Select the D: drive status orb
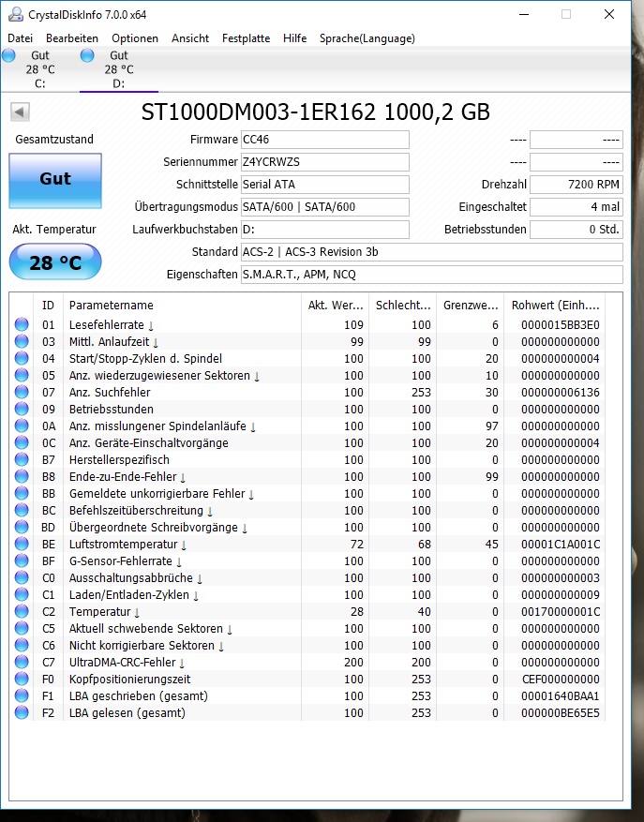The width and height of the screenshot is (644, 822). [87, 55]
